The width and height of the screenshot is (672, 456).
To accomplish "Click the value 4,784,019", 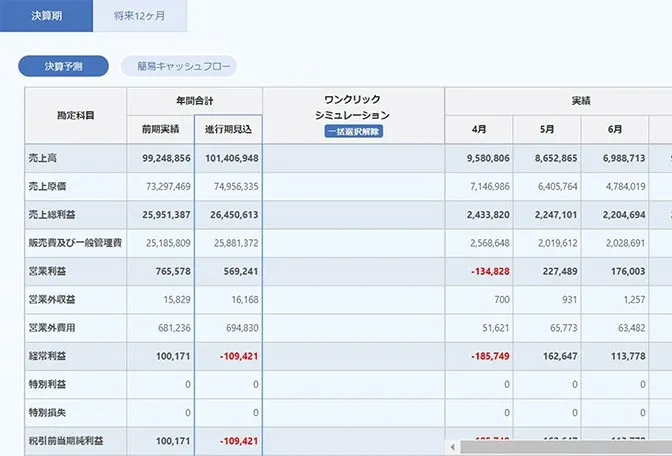I will tap(626, 186).
